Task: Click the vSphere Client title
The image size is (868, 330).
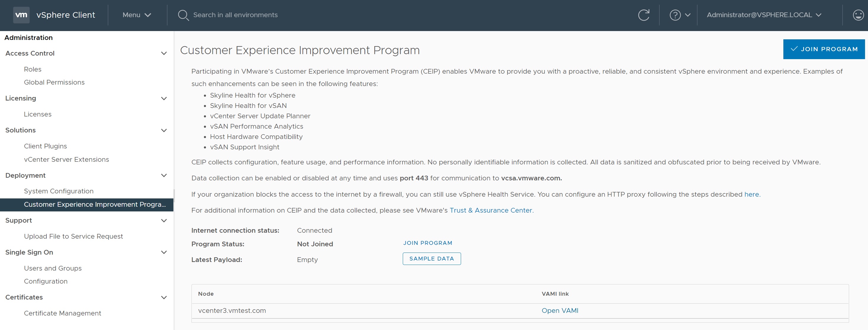Action: pos(66,15)
